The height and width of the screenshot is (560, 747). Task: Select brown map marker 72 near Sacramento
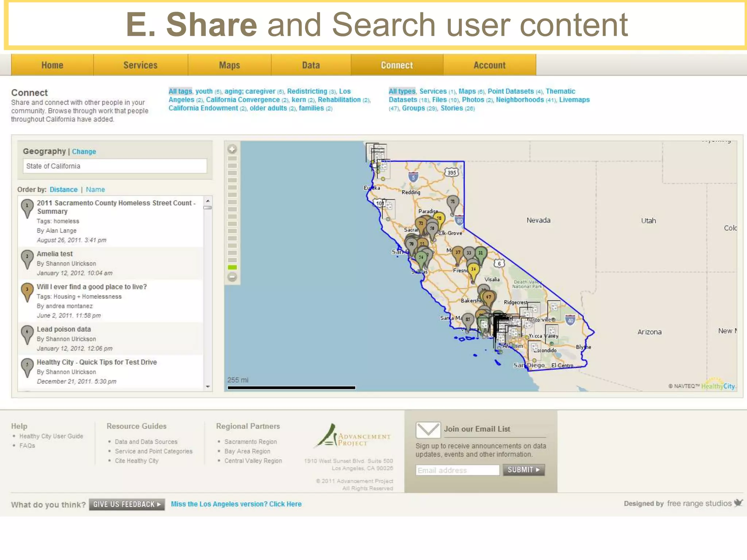(421, 225)
